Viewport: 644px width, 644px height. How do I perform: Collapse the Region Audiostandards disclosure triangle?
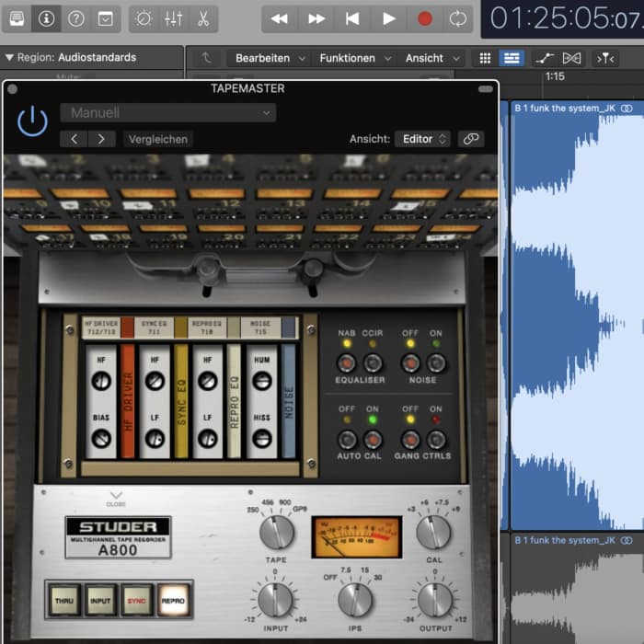9,57
